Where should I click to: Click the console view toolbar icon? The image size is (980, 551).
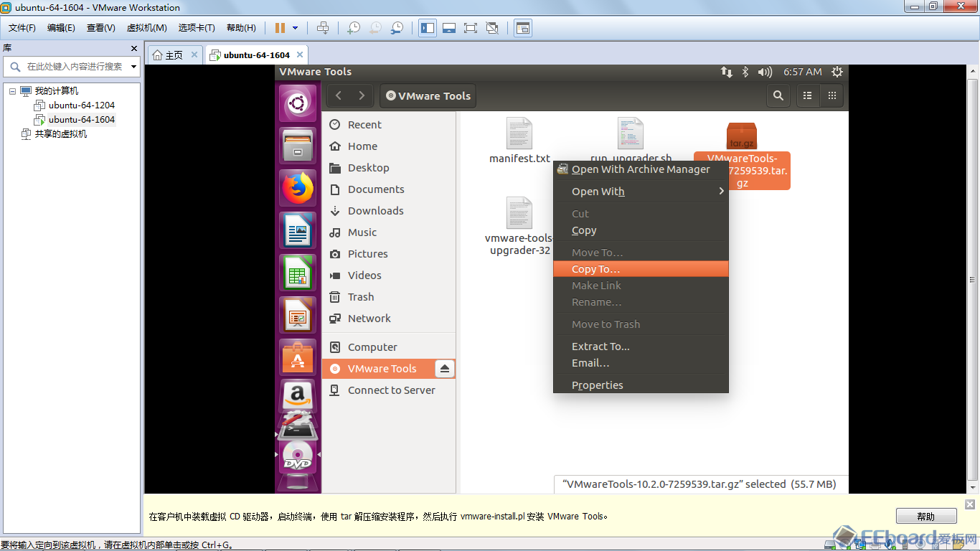[x=523, y=28]
